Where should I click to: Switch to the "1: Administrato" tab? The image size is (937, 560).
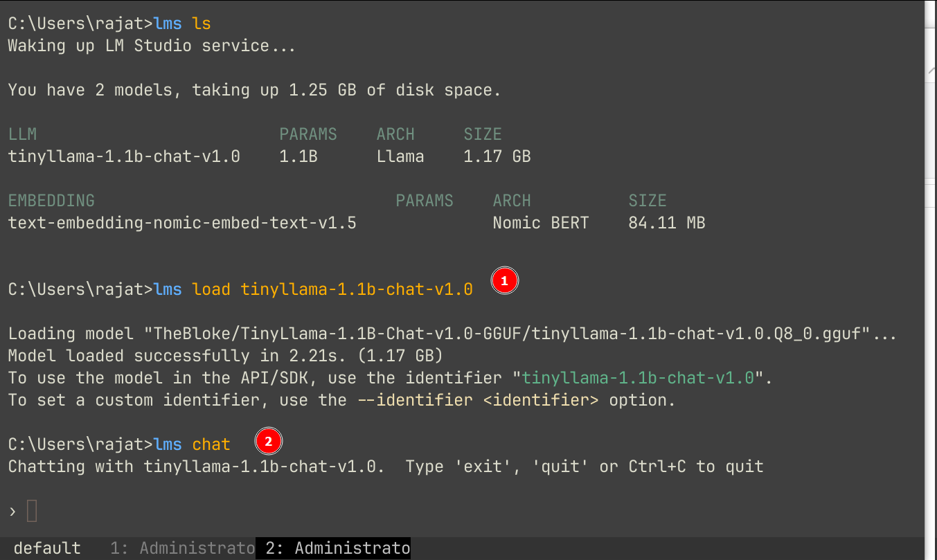tap(183, 548)
